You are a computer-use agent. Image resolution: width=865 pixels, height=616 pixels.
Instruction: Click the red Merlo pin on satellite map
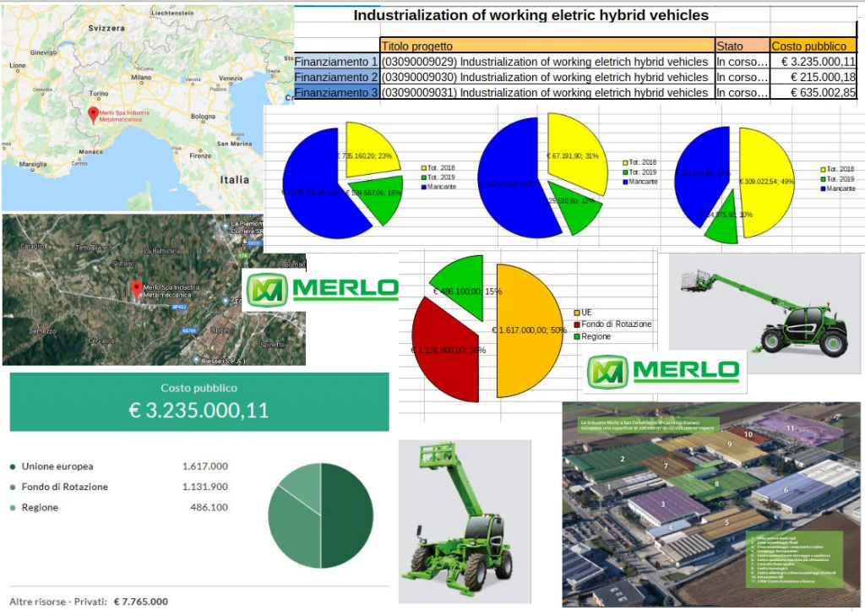(x=136, y=289)
